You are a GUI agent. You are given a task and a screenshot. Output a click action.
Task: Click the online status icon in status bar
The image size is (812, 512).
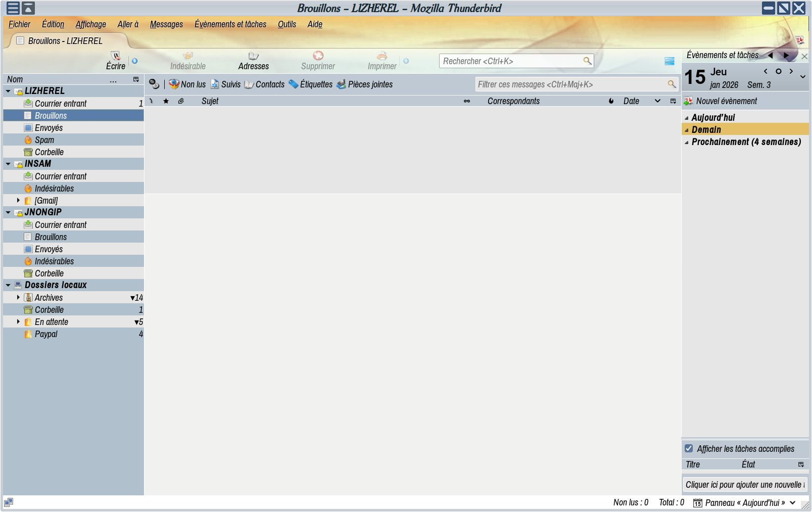tap(9, 502)
